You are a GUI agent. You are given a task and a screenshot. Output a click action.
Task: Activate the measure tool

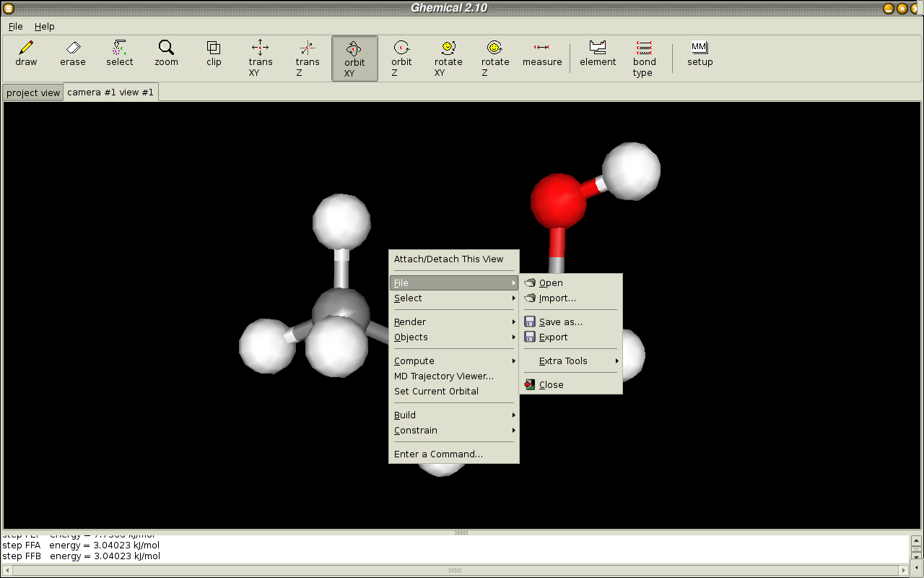(x=542, y=54)
